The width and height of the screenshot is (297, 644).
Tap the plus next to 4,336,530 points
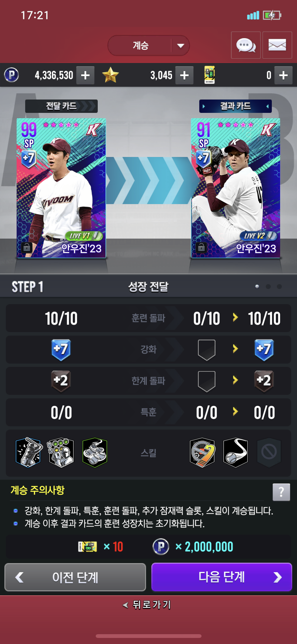(85, 75)
